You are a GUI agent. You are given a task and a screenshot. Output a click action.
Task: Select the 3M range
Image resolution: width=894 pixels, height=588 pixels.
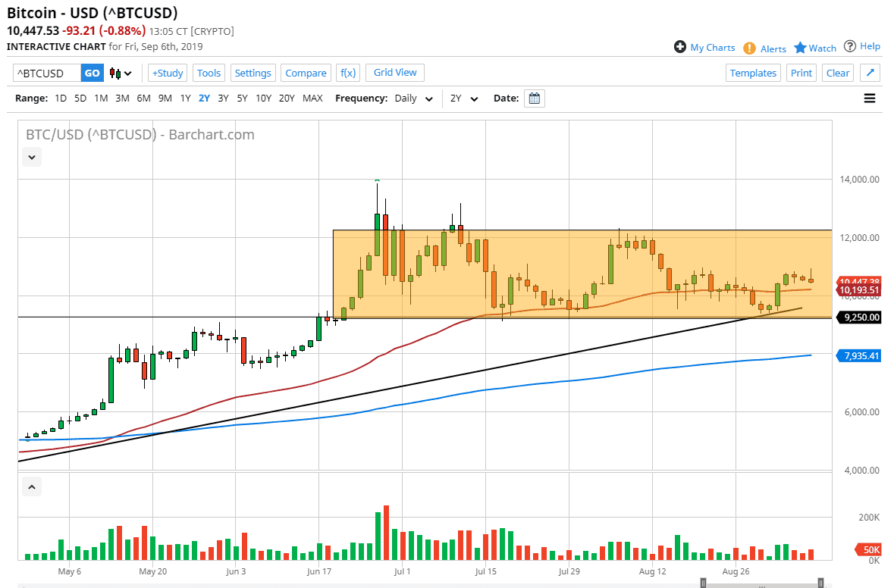[x=122, y=98]
